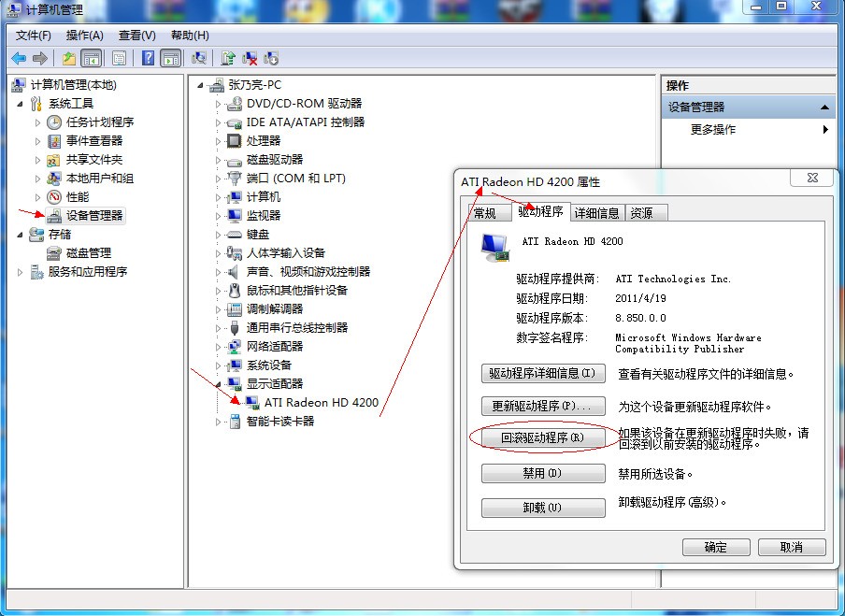
Task: Click the 卸载(U) button
Action: tap(543, 508)
